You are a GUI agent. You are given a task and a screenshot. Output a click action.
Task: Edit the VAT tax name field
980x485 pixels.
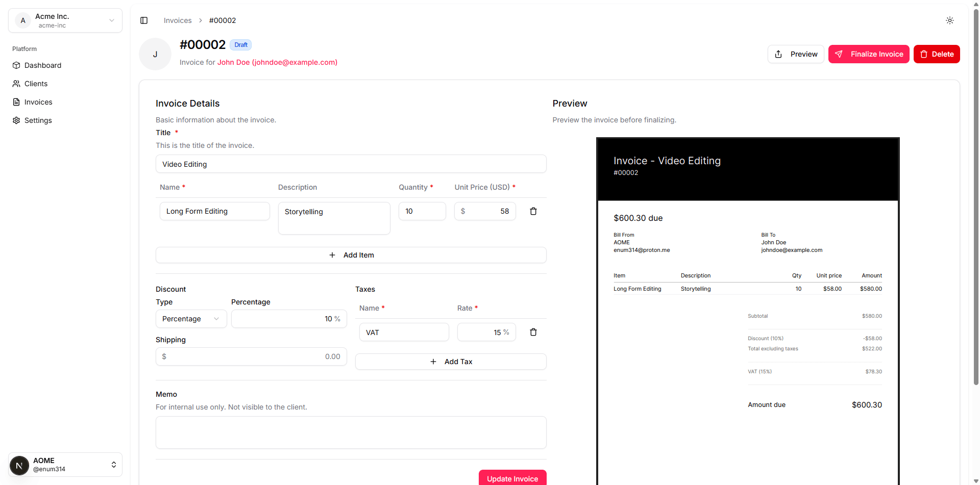point(404,332)
